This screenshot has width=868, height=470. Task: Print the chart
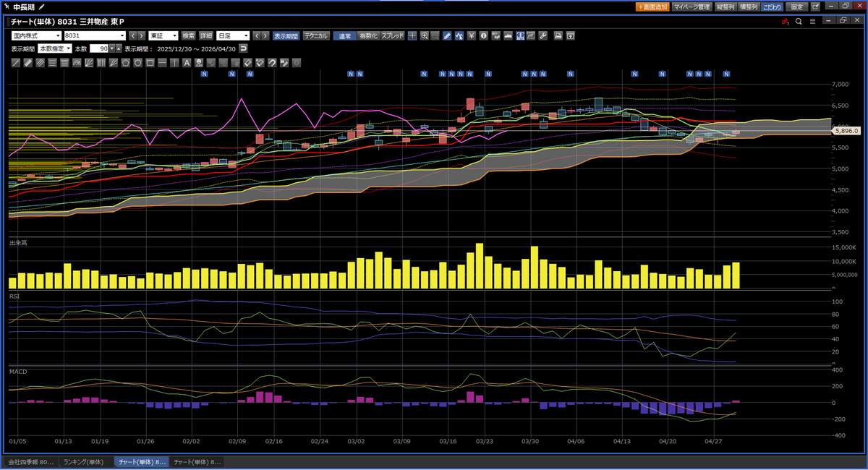pos(558,35)
